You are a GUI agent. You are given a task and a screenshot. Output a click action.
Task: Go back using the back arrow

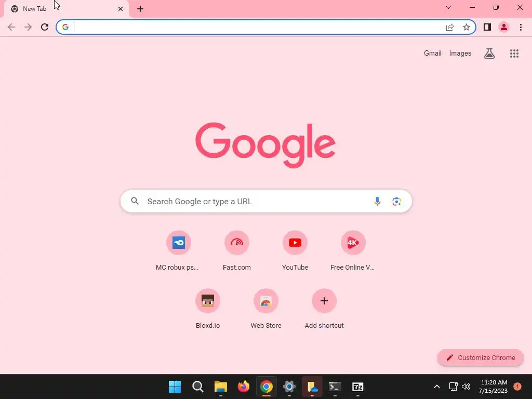[x=11, y=27]
